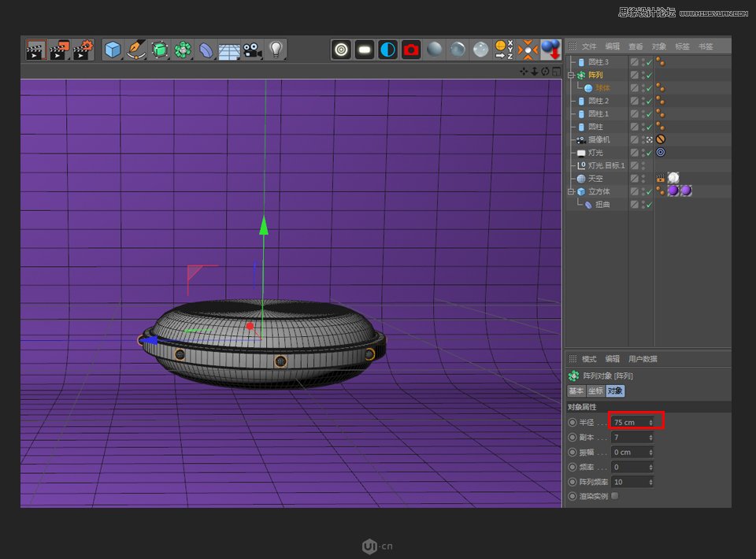Click the 基本 tab button in Attributes
The width and height of the screenshot is (756, 559).
pos(576,391)
